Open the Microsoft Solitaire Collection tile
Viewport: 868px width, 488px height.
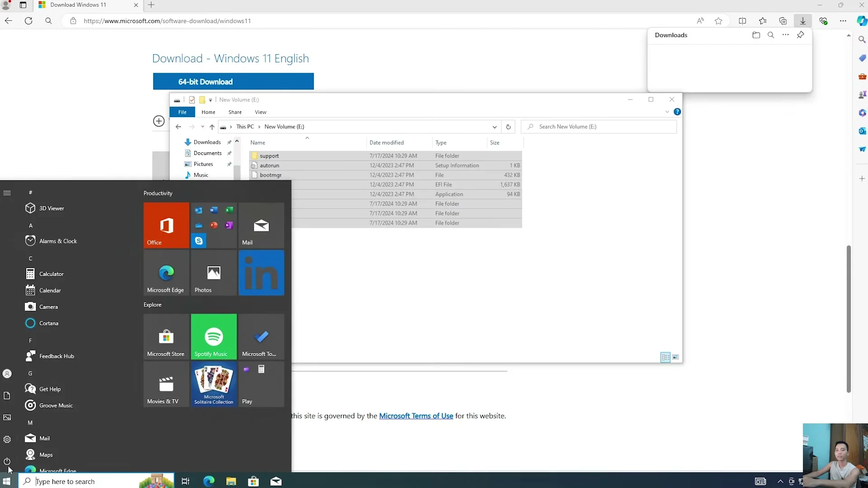click(x=214, y=384)
